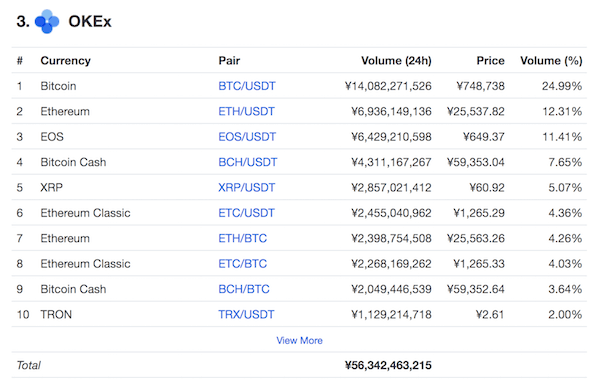Image resolution: width=600 pixels, height=387 pixels.
Task: Sort by the Price column header
Action: (x=491, y=60)
